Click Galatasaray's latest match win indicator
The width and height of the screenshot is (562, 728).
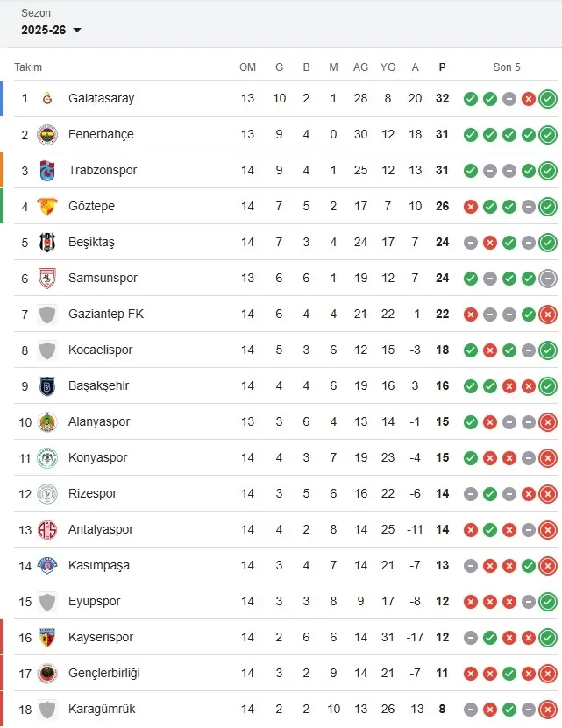click(x=548, y=98)
